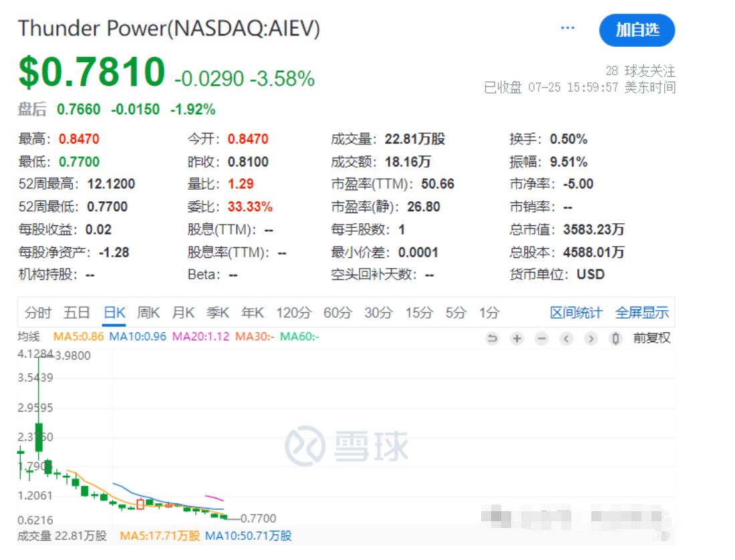Switch to 120分 interval tab
Image resolution: width=735 pixels, height=560 pixels.
(x=294, y=313)
